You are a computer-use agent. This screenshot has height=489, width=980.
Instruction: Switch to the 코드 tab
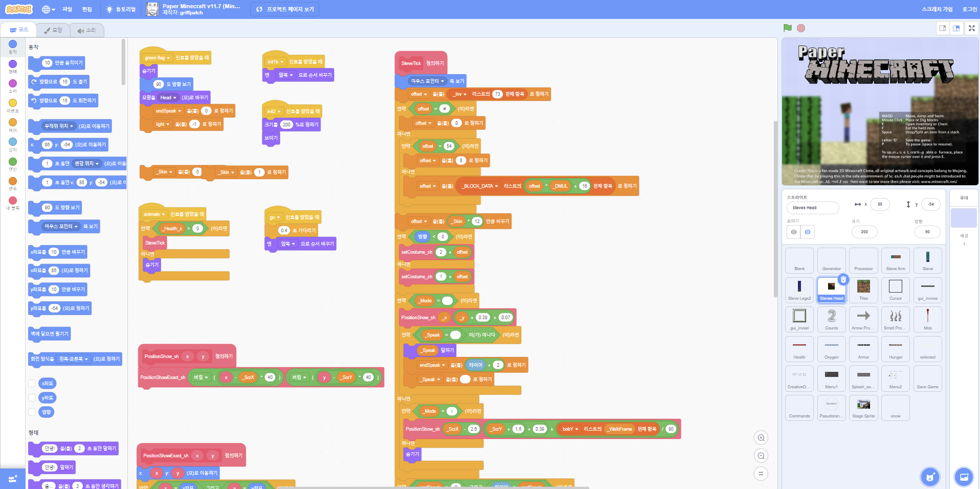point(19,30)
